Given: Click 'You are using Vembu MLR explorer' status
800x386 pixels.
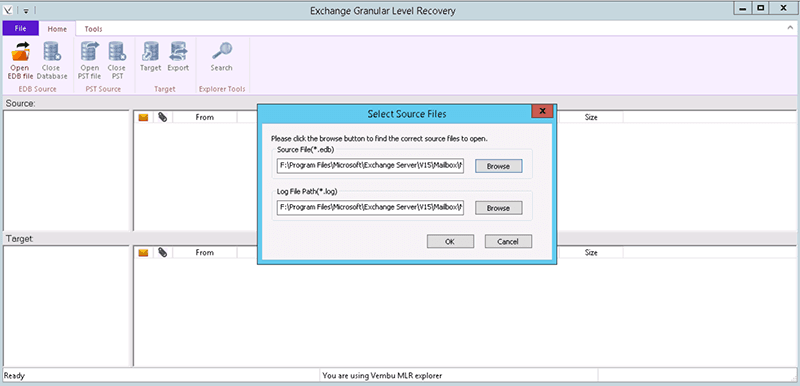Looking at the screenshot, I should point(382,376).
